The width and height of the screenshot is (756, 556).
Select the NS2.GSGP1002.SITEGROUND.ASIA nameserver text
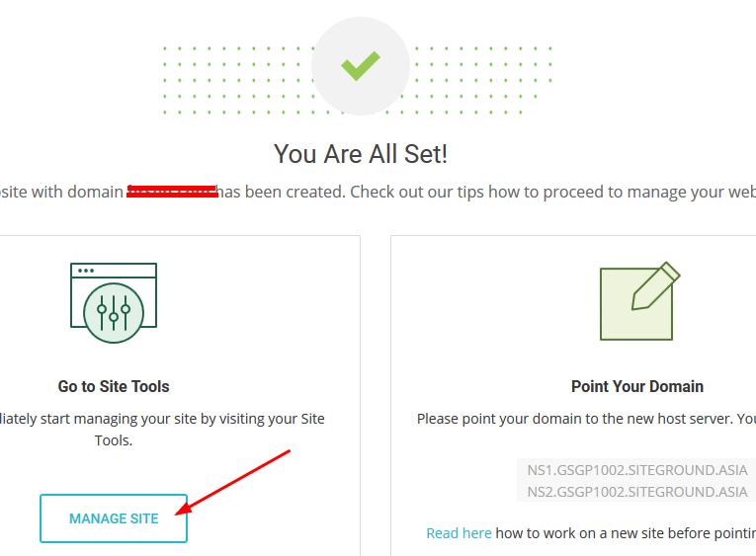(x=637, y=492)
